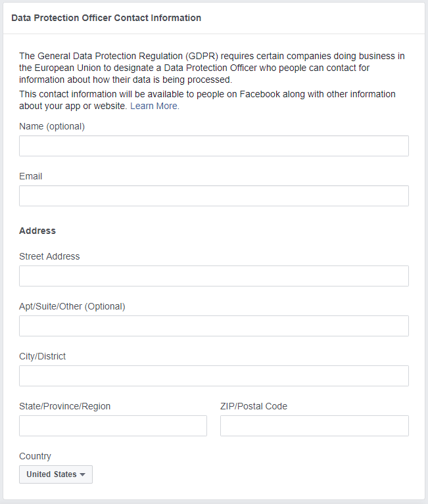The height and width of the screenshot is (504, 428).
Task: Click the "Email" field label
Action: click(x=31, y=176)
